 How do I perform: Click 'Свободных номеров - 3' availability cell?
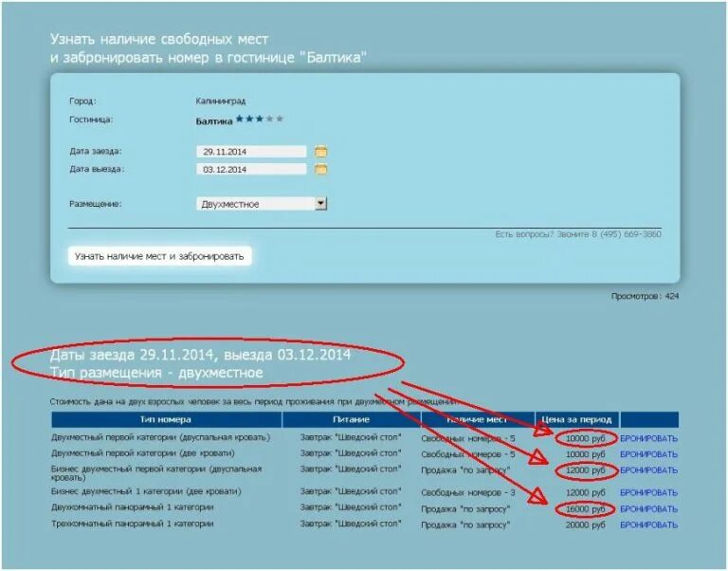click(x=468, y=492)
